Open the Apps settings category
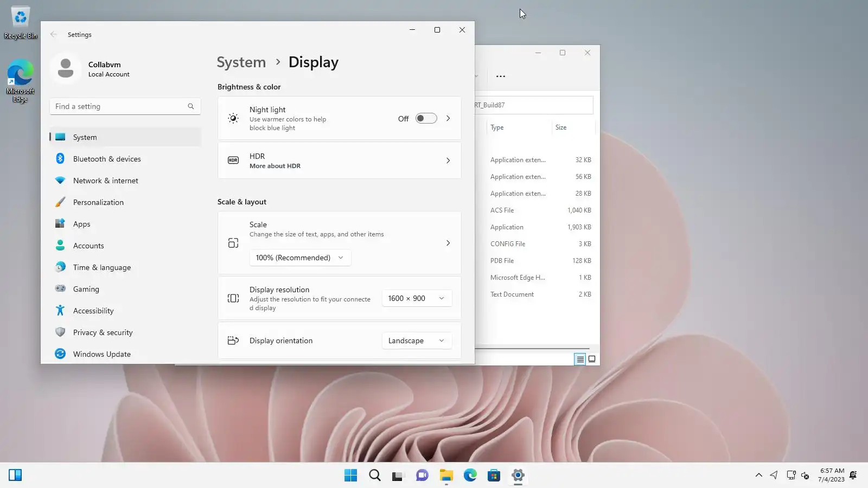The width and height of the screenshot is (868, 488). (125, 224)
